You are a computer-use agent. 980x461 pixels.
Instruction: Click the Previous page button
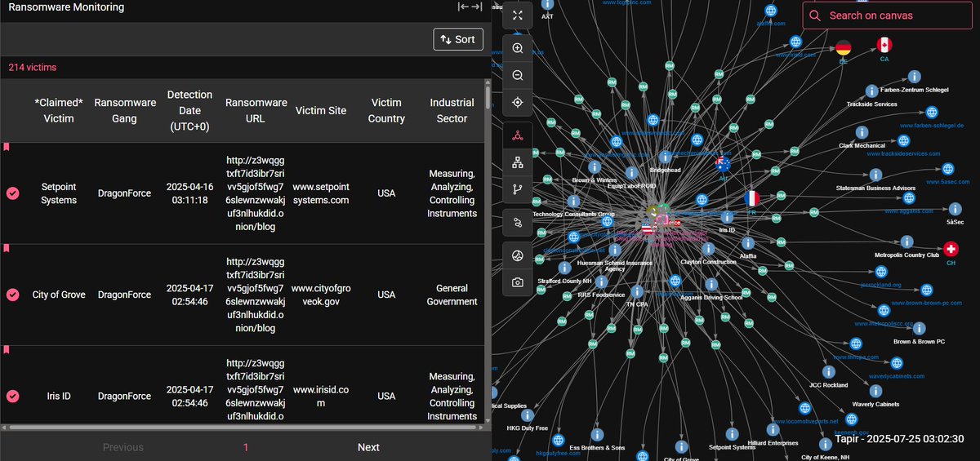(122, 447)
